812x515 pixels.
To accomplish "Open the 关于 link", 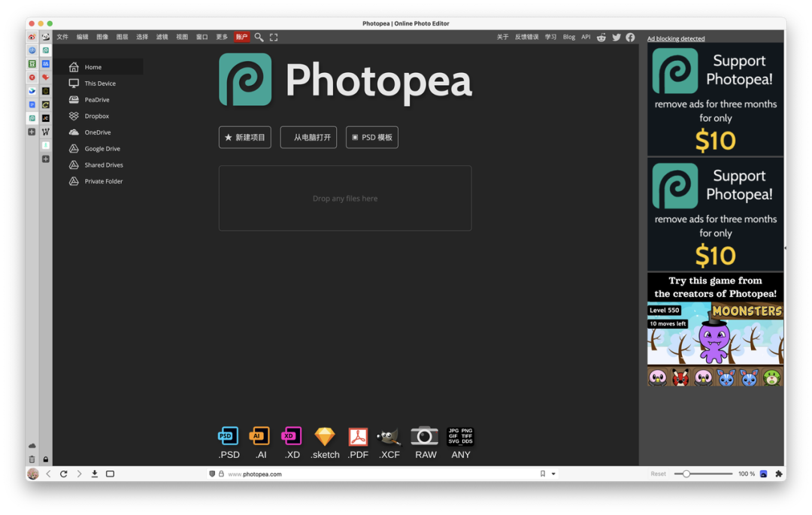I will 503,38.
